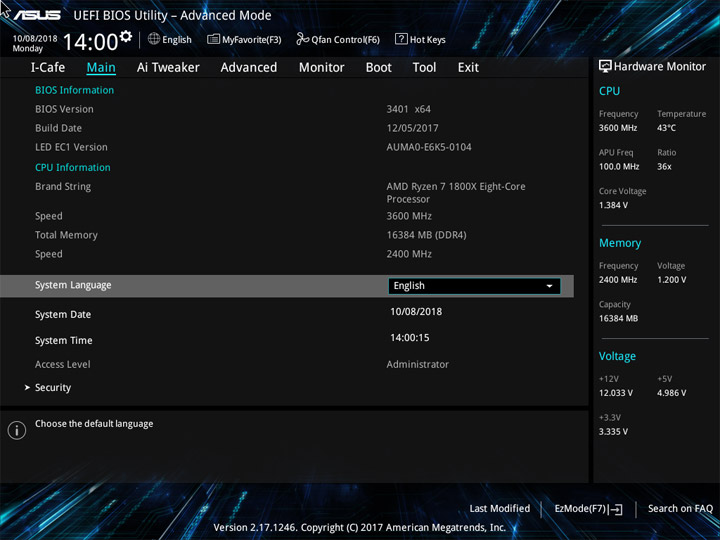Click the Hardware Monitor display icon
Image resolution: width=720 pixels, height=540 pixels.
(605, 66)
